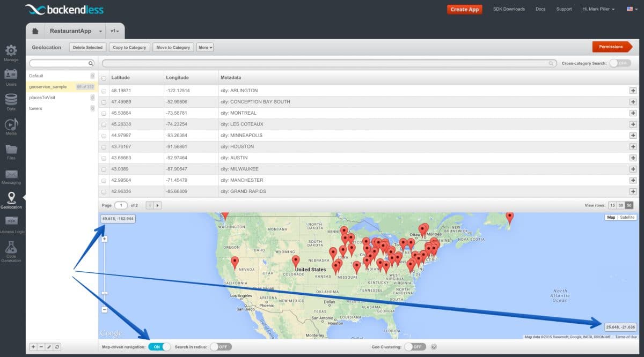Click the map zoom in plus button
This screenshot has height=357, width=644.
[104, 239]
